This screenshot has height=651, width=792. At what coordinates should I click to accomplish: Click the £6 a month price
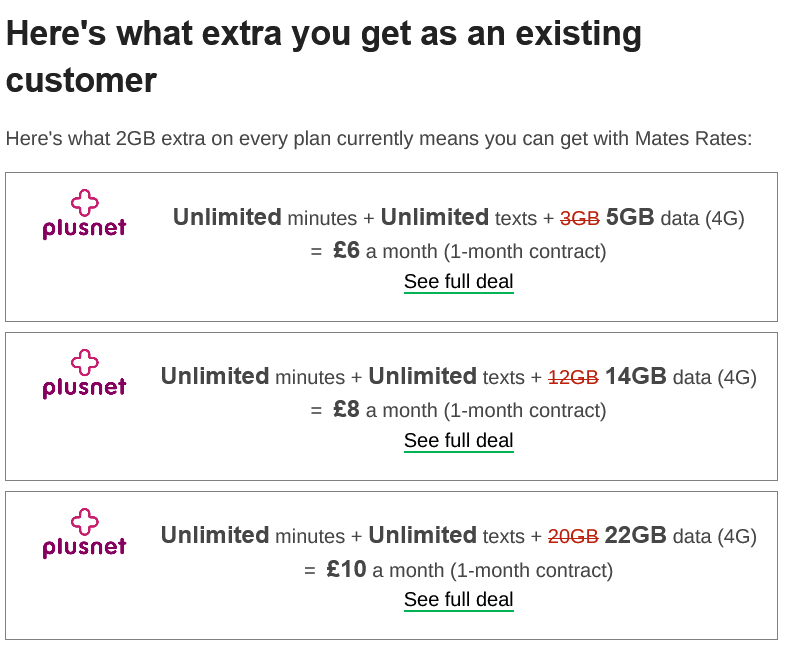(x=346, y=251)
